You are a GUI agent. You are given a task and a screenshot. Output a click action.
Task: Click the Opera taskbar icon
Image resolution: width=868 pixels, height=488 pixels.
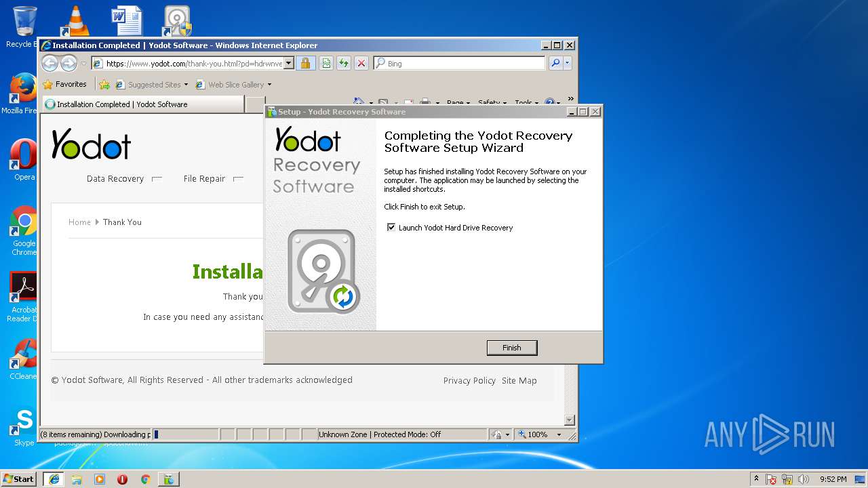123,479
